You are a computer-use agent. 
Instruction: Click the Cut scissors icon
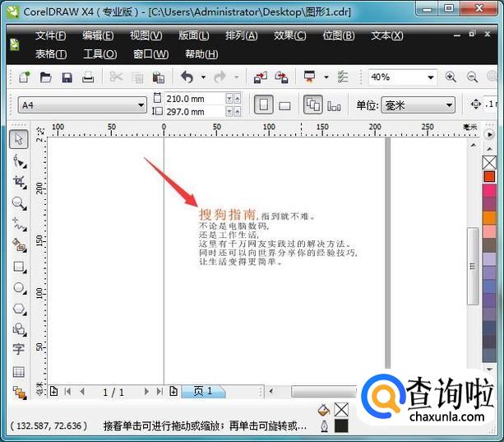116,77
